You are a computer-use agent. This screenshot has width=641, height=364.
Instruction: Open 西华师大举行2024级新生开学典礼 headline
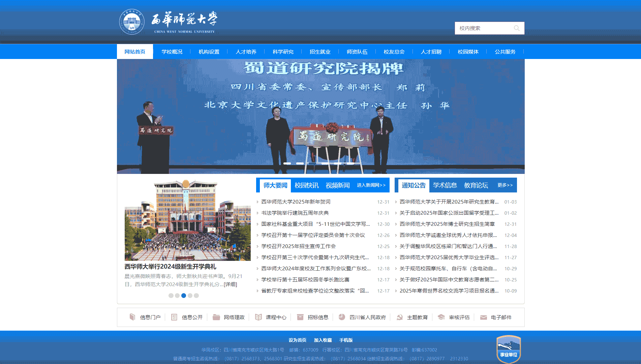pyautogui.click(x=170, y=267)
